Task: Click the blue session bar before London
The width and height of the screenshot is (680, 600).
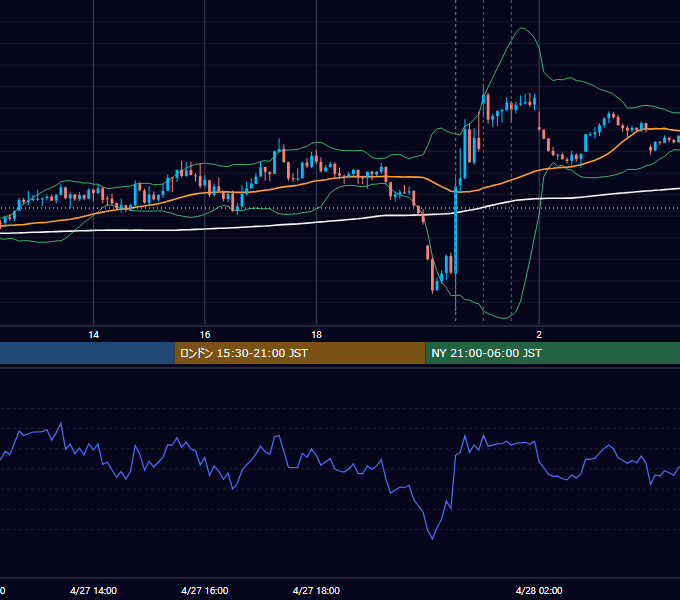Action: click(x=87, y=353)
